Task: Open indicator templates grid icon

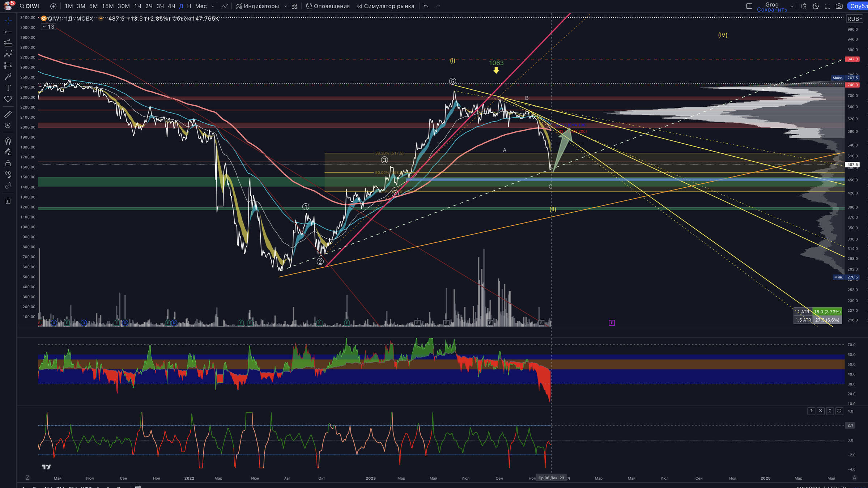Action: (294, 6)
